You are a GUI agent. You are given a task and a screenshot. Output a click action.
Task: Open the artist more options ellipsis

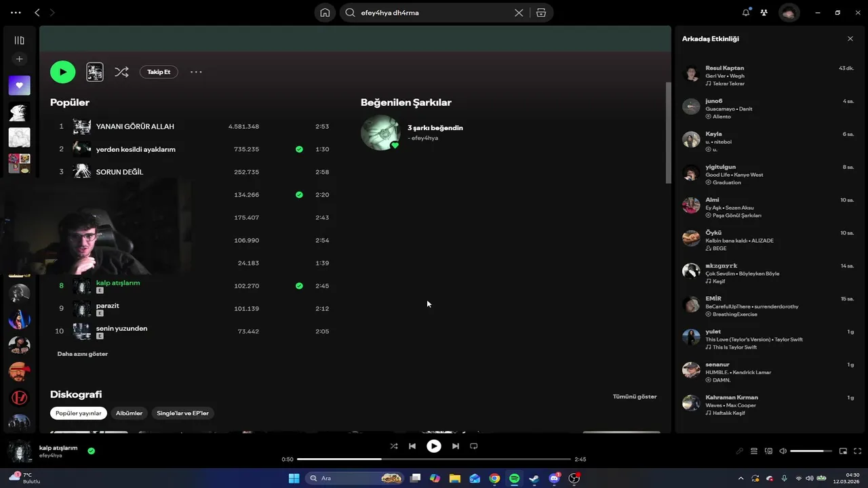(196, 72)
